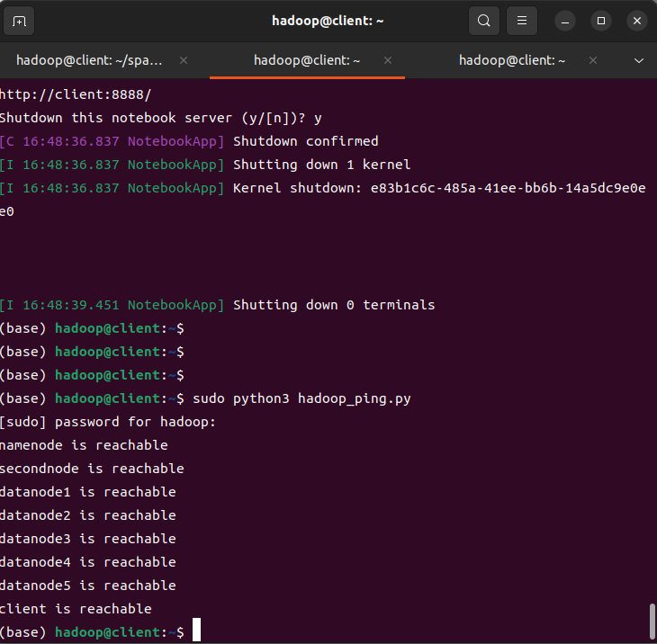Switch to the rightmost hadoop@client: ~ tab
The height and width of the screenshot is (644, 657).
coord(512,60)
